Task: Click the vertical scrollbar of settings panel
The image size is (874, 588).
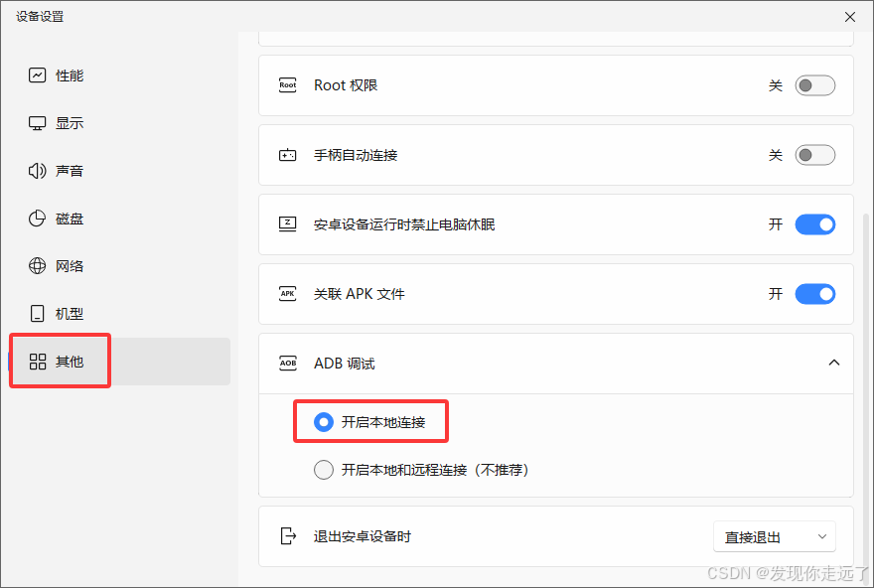Action: pyautogui.click(x=866, y=398)
